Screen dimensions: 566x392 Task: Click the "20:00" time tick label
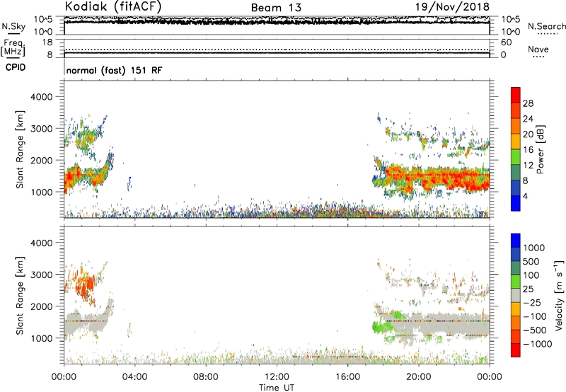419,377
